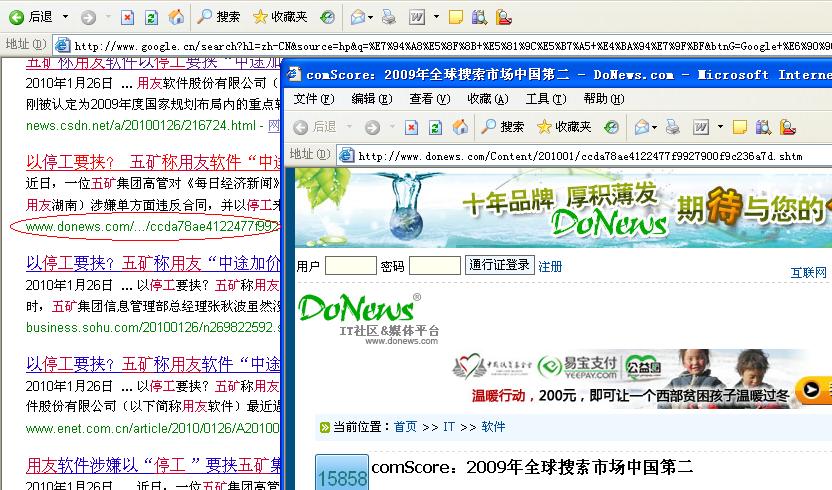Click Research icon in DoNews window toolbar

[x=763, y=127]
